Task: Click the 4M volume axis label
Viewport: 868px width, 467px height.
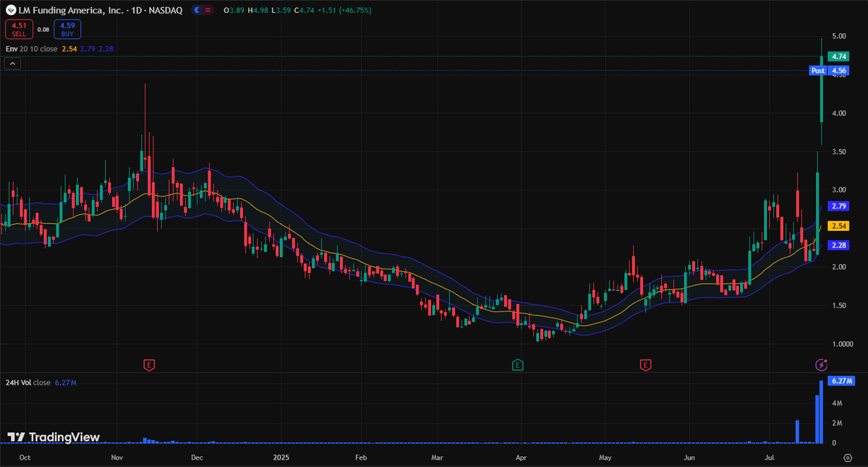Action: coord(837,403)
